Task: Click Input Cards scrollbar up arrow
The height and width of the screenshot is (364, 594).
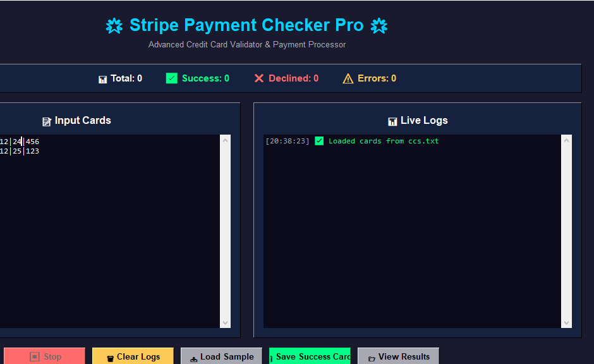Action: pyautogui.click(x=226, y=140)
